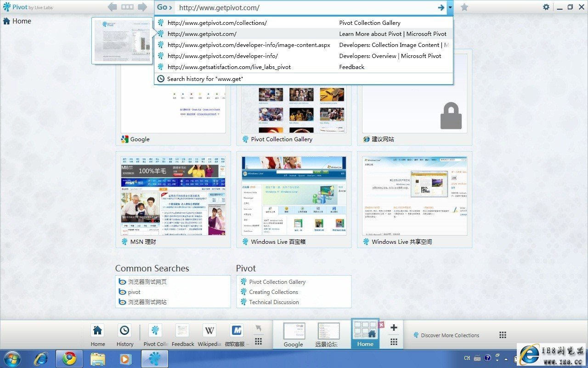Open the MSN 理财 thumbnail
This screenshot has height=368, width=588.
coord(173,200)
